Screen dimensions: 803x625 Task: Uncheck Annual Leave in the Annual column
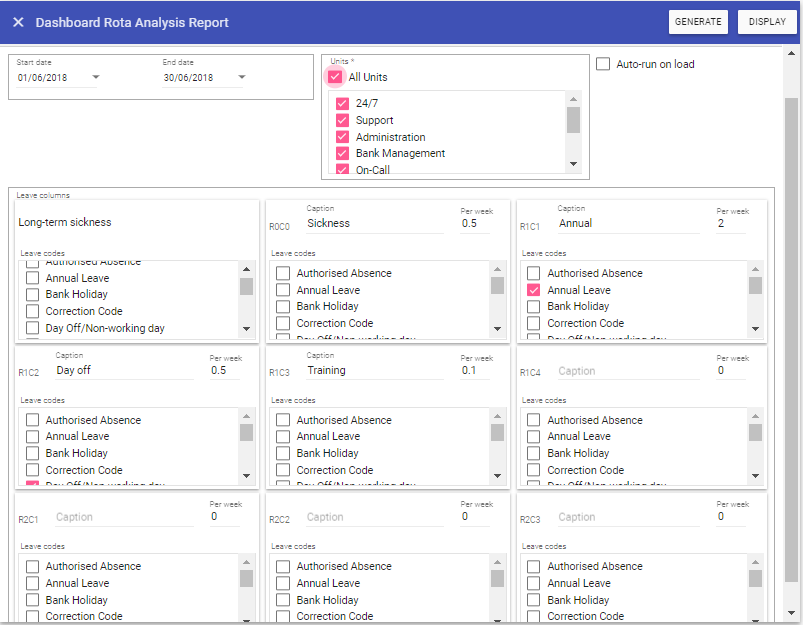click(534, 290)
